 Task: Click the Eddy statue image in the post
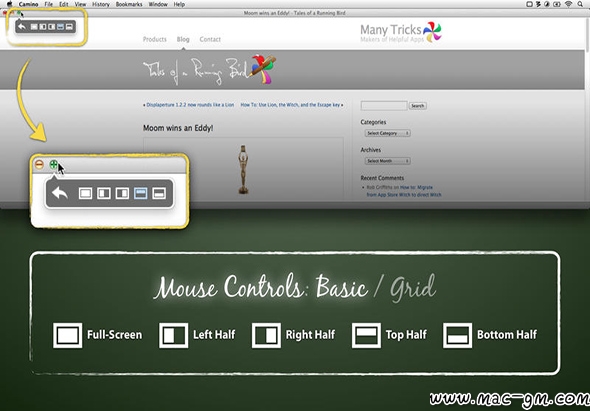tap(243, 169)
